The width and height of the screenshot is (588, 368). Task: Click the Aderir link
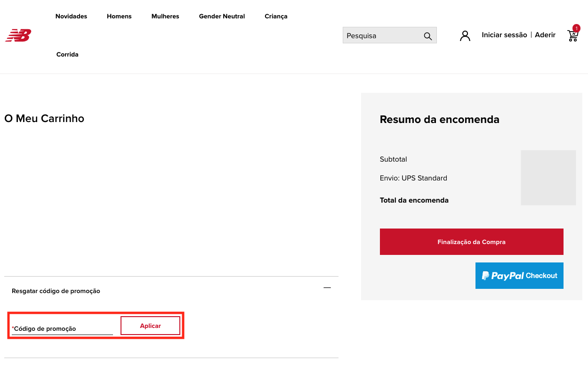(545, 35)
